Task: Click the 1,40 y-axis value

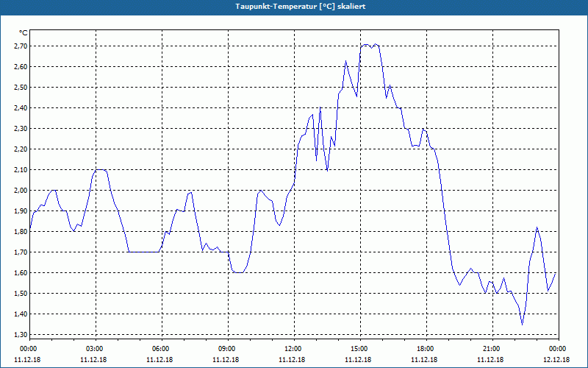Action: [21, 314]
